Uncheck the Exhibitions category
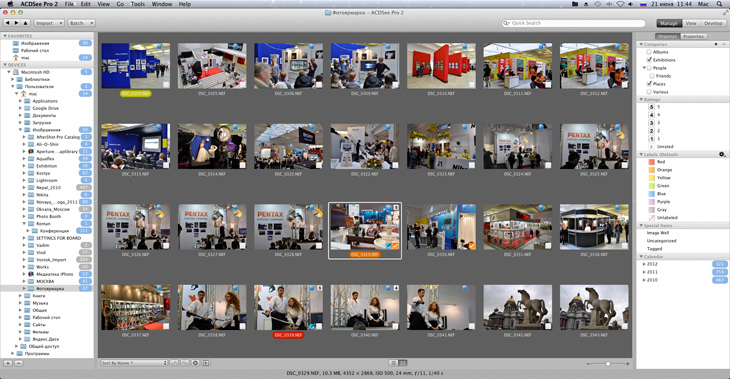730x379 pixels. tap(649, 60)
